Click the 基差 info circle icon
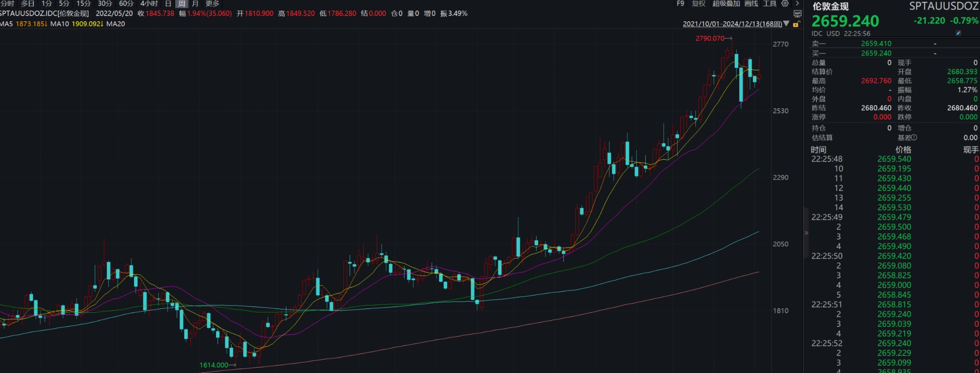This screenshot has width=980, height=373. click(914, 138)
